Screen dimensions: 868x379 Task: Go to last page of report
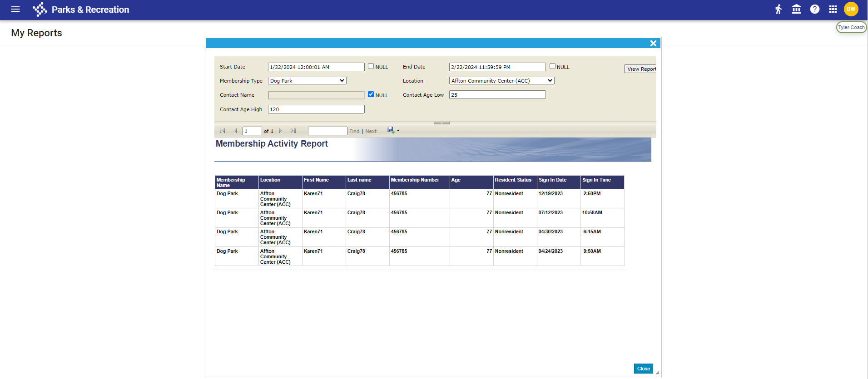coord(293,131)
